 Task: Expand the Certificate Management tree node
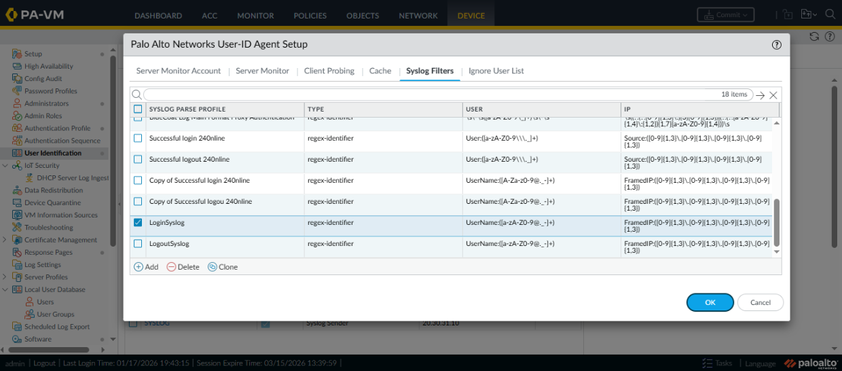pos(5,240)
